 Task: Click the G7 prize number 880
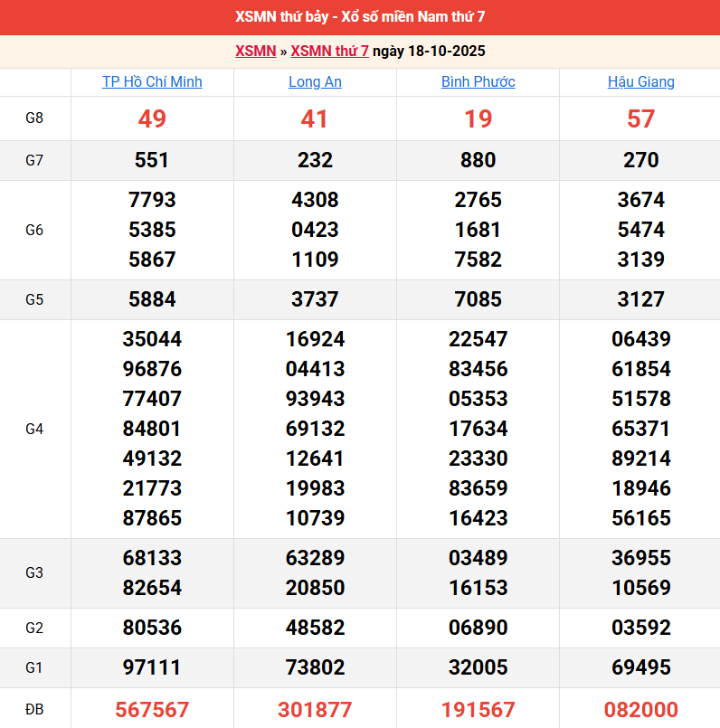tap(478, 160)
